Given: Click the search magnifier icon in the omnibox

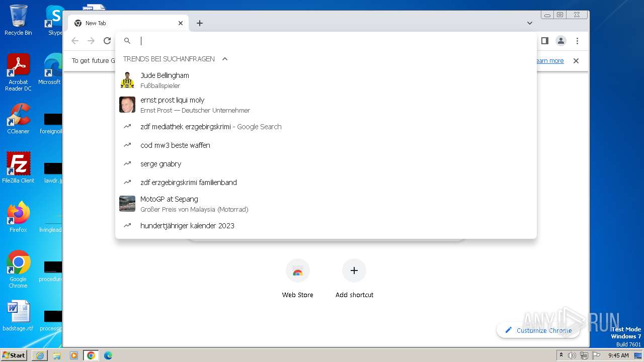Looking at the screenshot, I should tap(127, 41).
